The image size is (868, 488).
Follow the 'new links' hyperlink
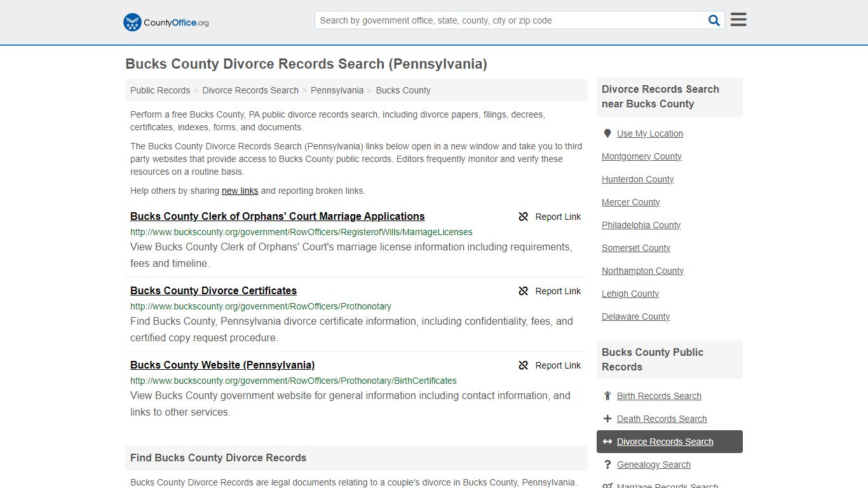240,191
